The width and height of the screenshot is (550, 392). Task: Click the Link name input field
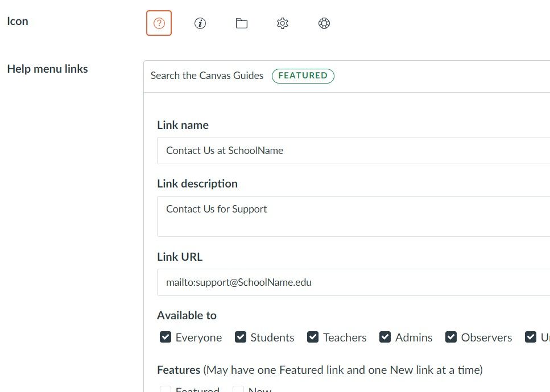353,151
